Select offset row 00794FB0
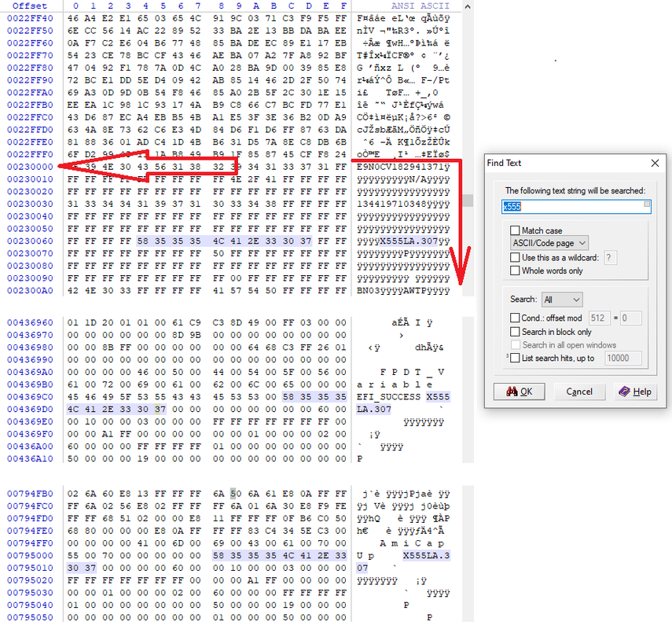The width and height of the screenshot is (672, 629). point(30,494)
